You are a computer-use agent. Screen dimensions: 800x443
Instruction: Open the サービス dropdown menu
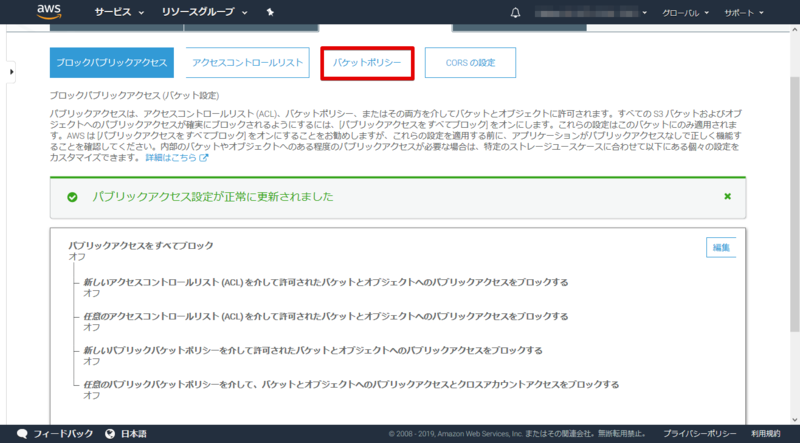[x=119, y=12]
